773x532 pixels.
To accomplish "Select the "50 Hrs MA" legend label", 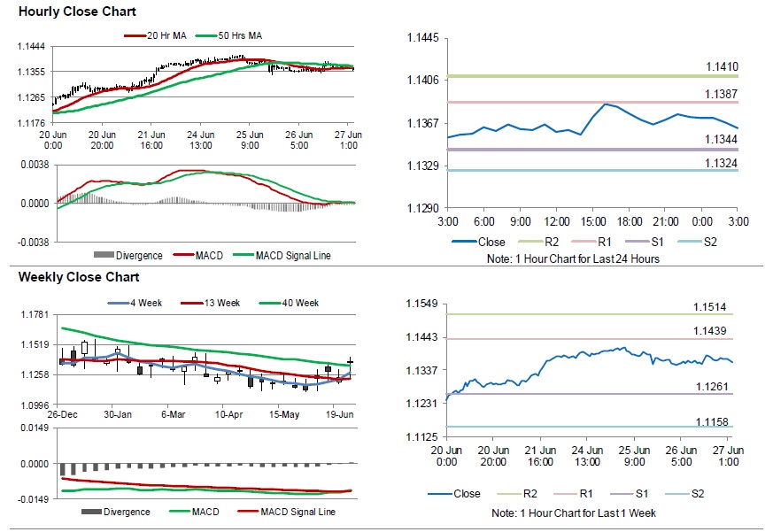I will [x=240, y=35].
